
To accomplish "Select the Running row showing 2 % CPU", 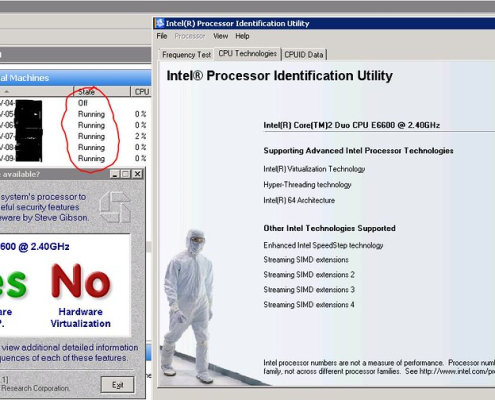I will pyautogui.click(x=76, y=136).
